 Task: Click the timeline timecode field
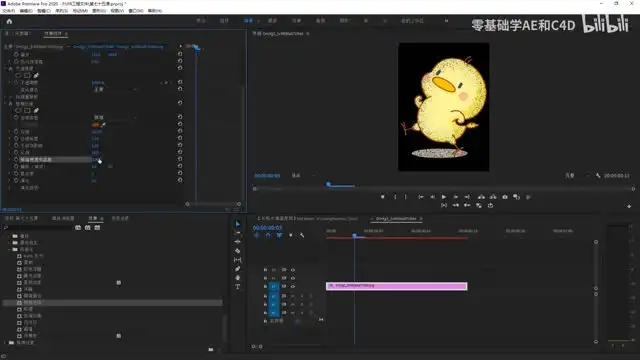(267, 227)
